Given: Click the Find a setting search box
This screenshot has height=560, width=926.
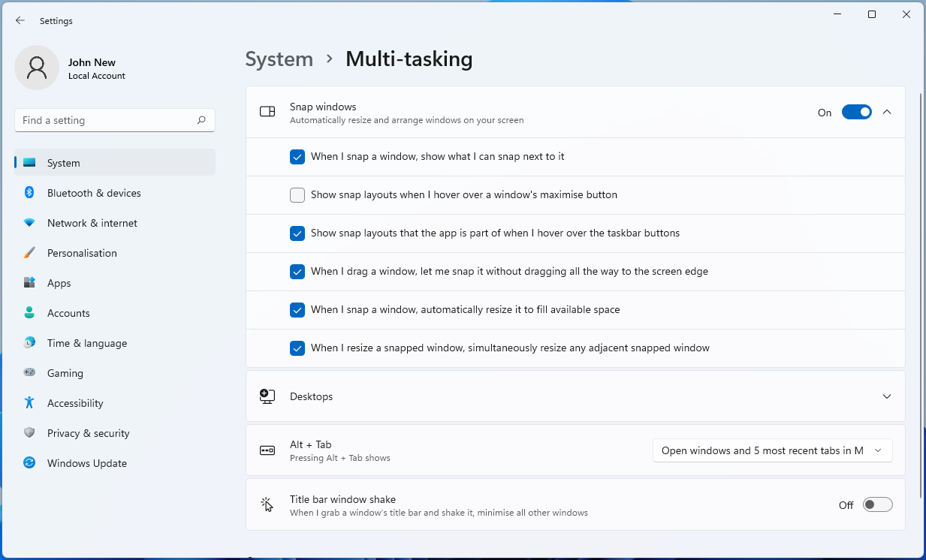Looking at the screenshot, I should pyautogui.click(x=105, y=120).
